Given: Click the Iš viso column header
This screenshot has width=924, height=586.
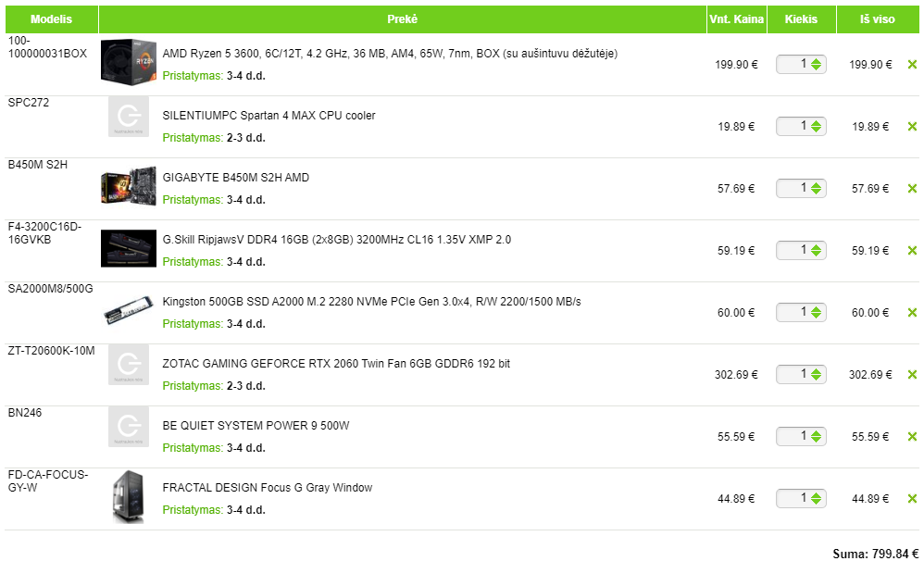Looking at the screenshot, I should click(878, 19).
